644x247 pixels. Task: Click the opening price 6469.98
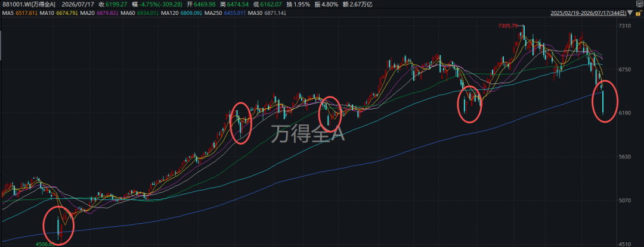(204, 5)
